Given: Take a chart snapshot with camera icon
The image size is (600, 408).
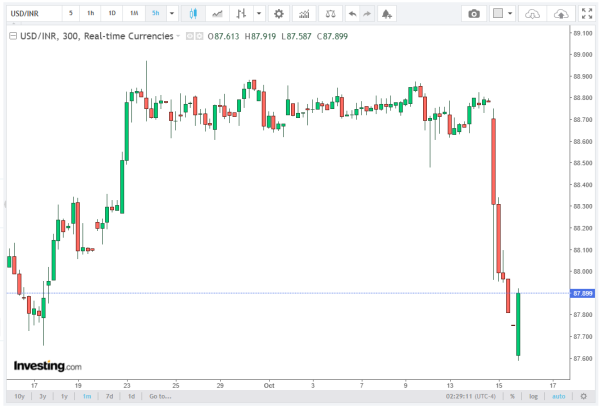Looking at the screenshot, I should (x=474, y=13).
